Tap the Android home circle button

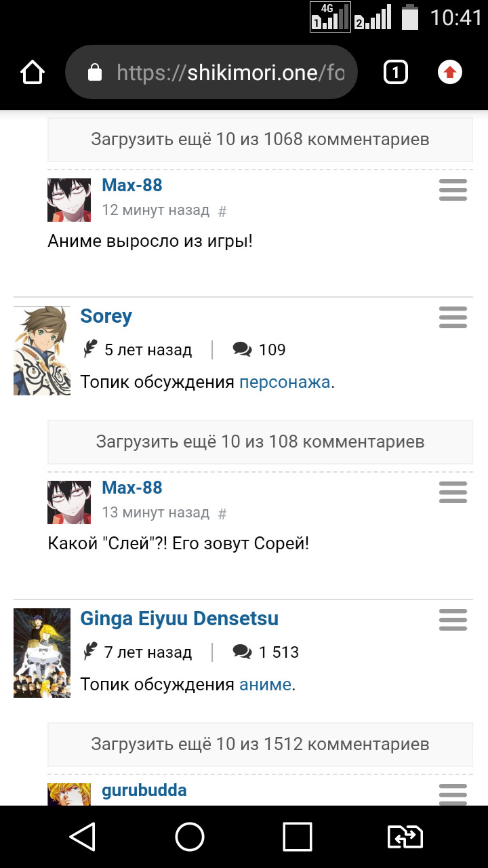click(x=190, y=837)
